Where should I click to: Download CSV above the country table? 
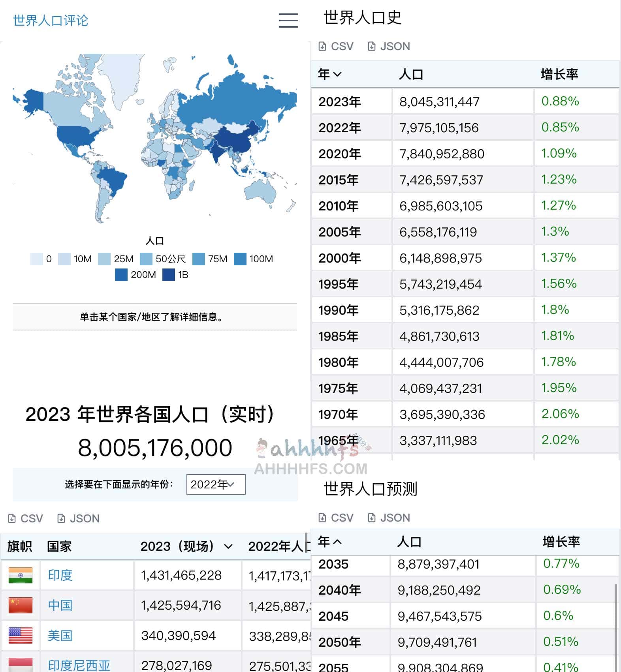pos(26,518)
